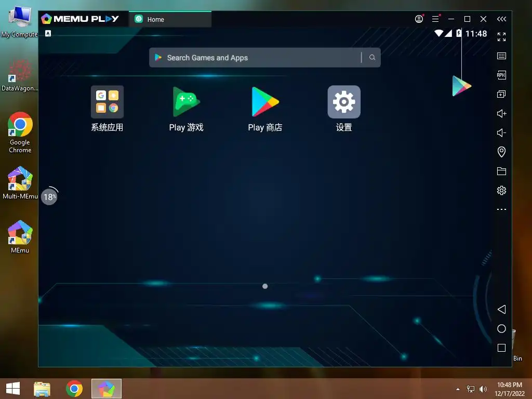
Task: Switch to the Home tab
Action: tap(170, 19)
